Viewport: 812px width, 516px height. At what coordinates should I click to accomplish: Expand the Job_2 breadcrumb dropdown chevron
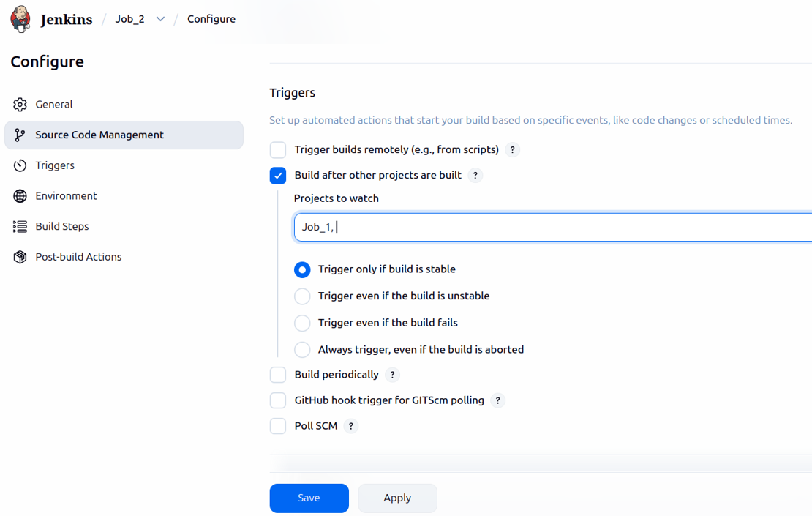pyautogui.click(x=160, y=19)
